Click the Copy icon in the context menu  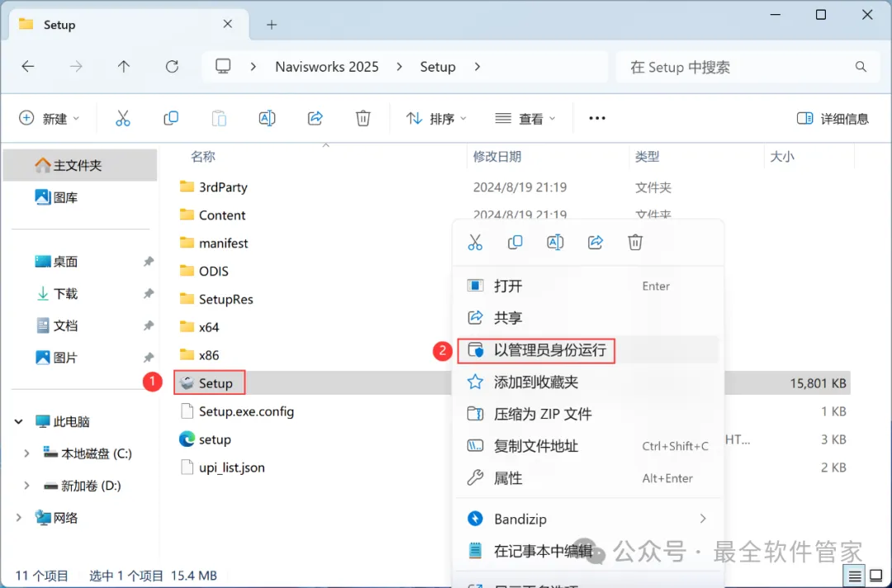point(515,242)
